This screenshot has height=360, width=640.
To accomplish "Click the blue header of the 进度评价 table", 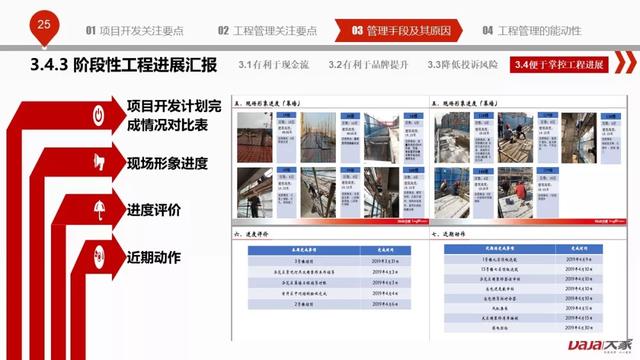I will (x=329, y=250).
